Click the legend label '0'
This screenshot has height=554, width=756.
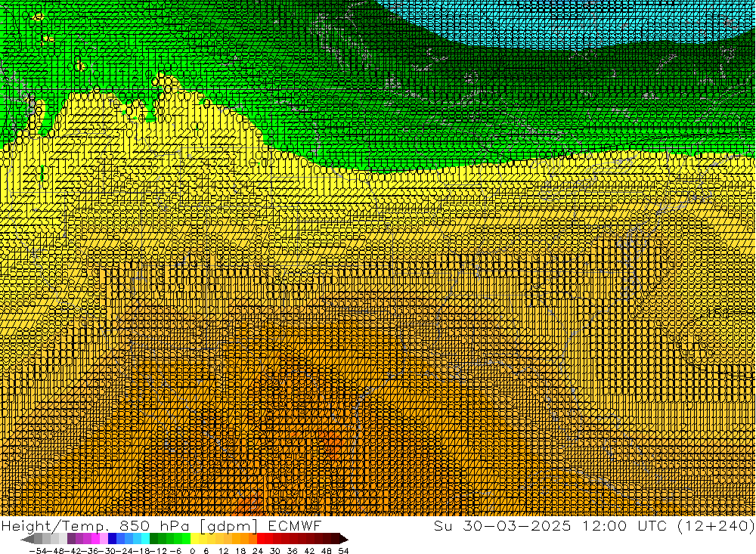pyautogui.click(x=192, y=551)
